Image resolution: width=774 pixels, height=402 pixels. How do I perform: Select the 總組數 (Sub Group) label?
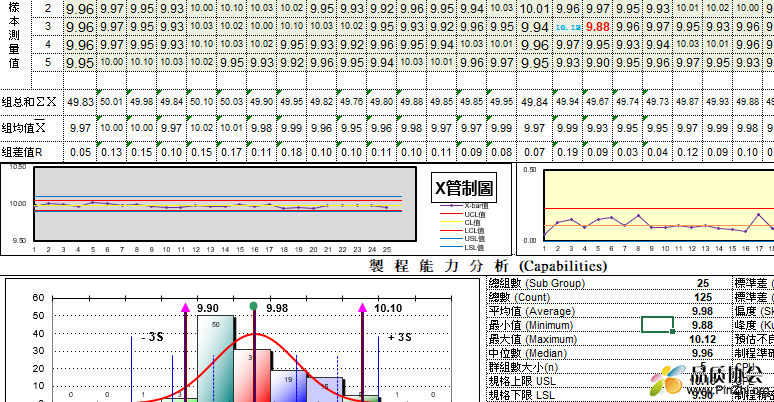[x=537, y=283]
